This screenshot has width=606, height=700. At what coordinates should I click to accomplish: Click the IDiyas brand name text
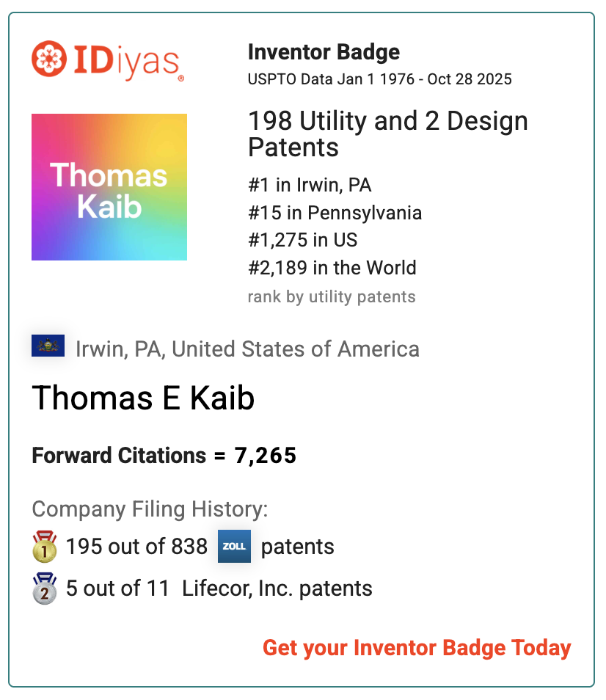point(128,60)
